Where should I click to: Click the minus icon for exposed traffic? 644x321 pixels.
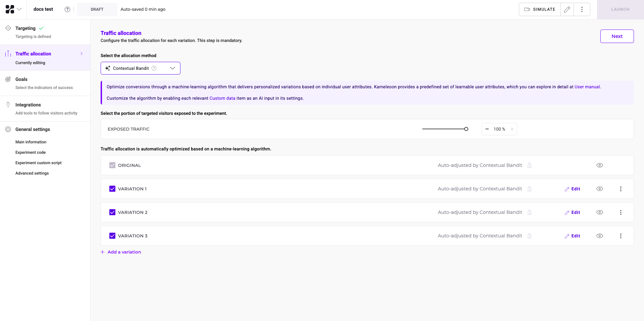click(x=487, y=129)
